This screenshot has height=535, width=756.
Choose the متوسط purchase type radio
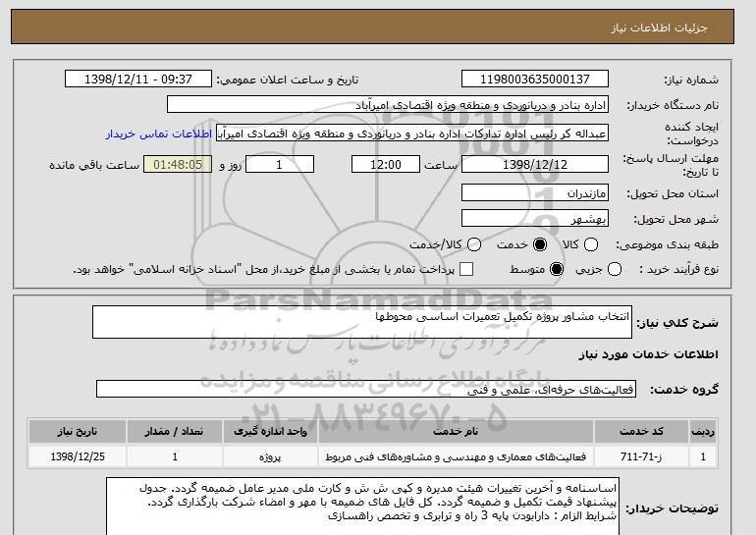(x=557, y=269)
